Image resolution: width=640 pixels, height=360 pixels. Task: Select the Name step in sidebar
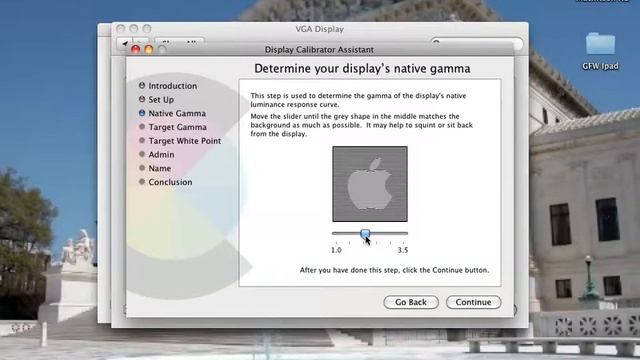pyautogui.click(x=155, y=168)
